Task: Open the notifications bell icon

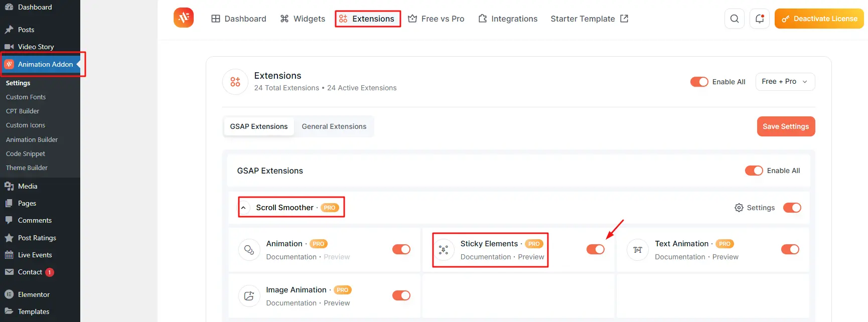Action: (x=760, y=19)
